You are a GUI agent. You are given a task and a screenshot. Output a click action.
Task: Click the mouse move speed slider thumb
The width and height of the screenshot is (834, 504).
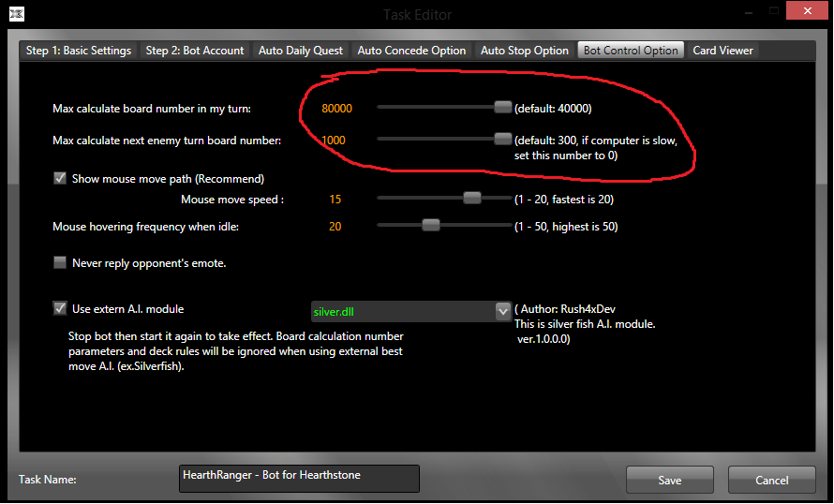tap(471, 198)
